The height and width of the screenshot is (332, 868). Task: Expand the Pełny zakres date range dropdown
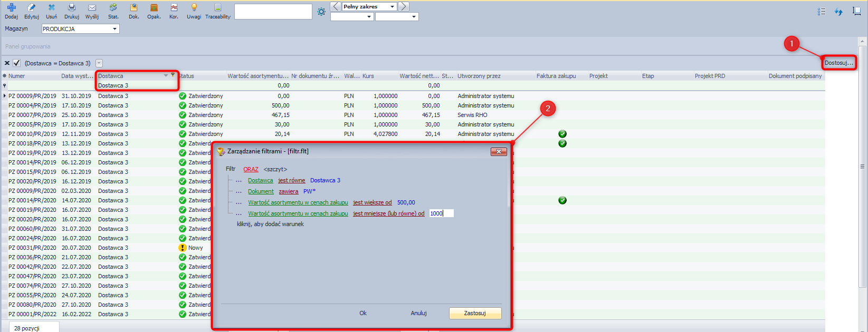pos(392,7)
